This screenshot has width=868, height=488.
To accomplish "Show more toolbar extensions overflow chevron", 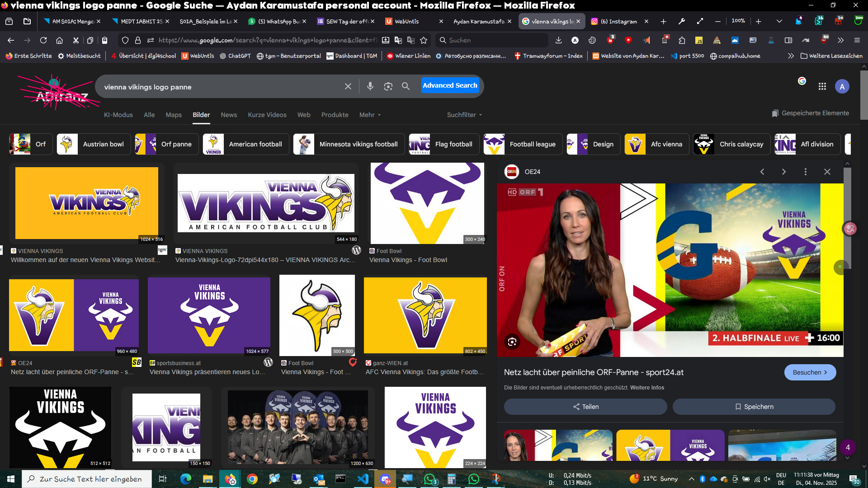I will [840, 40].
